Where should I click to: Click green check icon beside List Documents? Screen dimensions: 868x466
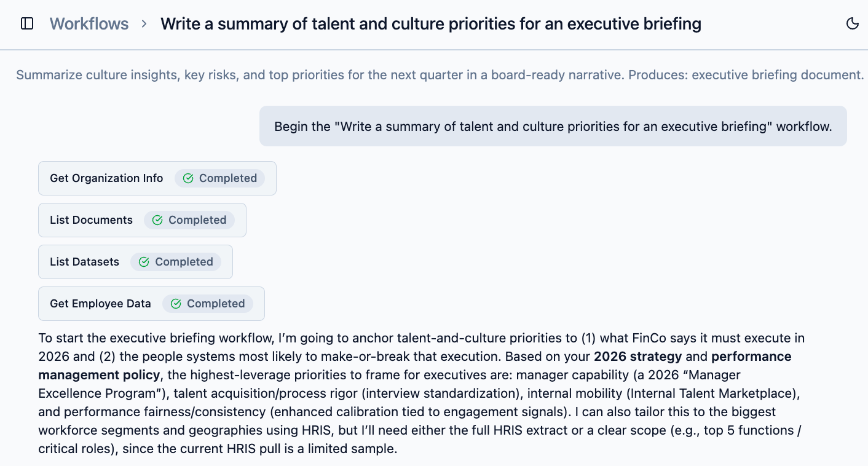157,220
